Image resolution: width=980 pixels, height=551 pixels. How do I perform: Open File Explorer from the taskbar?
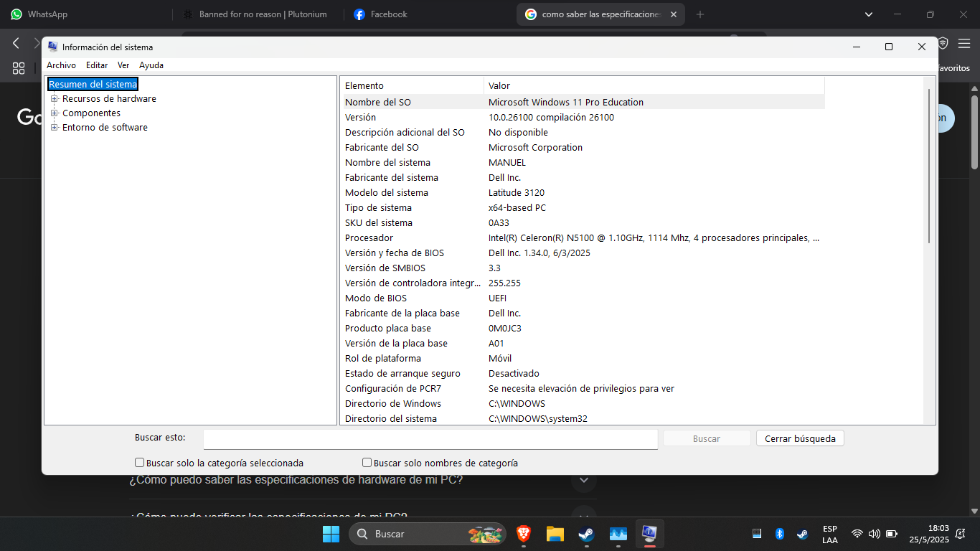pyautogui.click(x=555, y=534)
